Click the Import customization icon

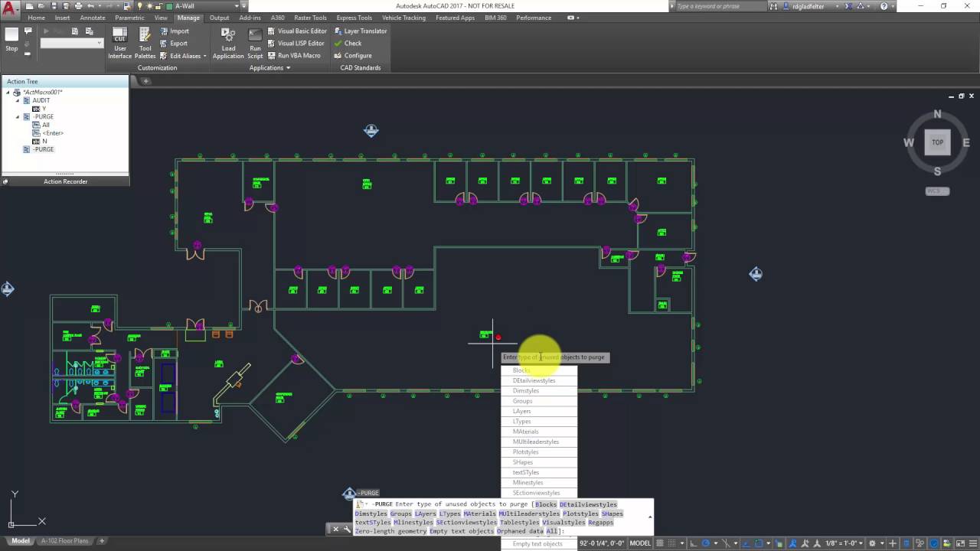[x=165, y=31]
